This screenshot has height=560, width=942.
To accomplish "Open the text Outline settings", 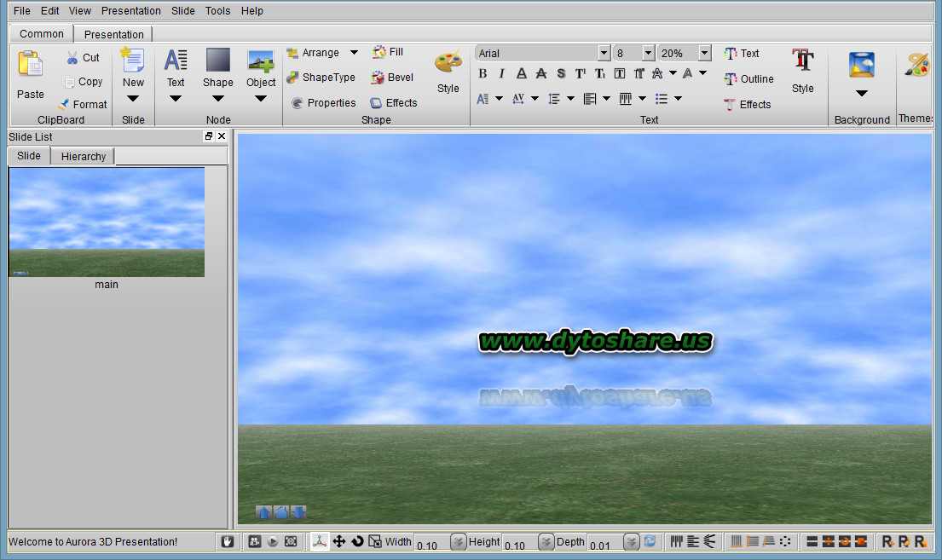I will coord(748,78).
